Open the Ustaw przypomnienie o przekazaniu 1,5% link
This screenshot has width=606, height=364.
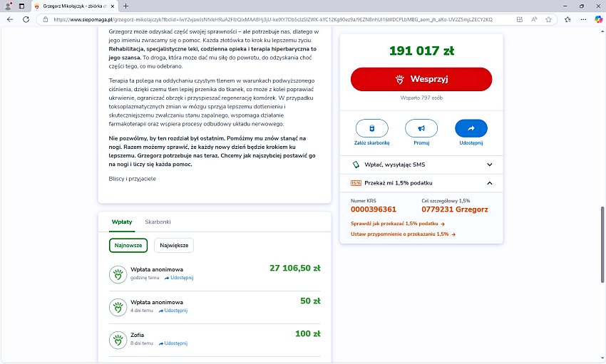[403, 234]
